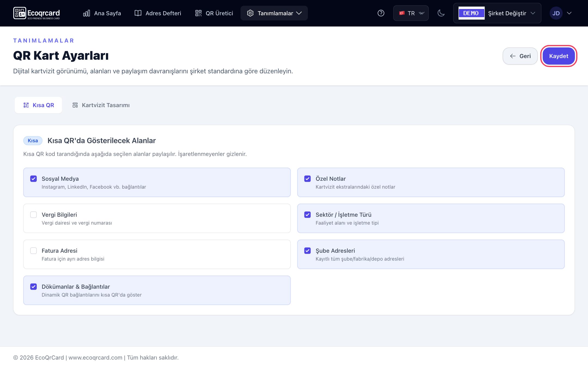Open help via question mark icon
Viewport: 588px width, 368px height.
pos(381,13)
